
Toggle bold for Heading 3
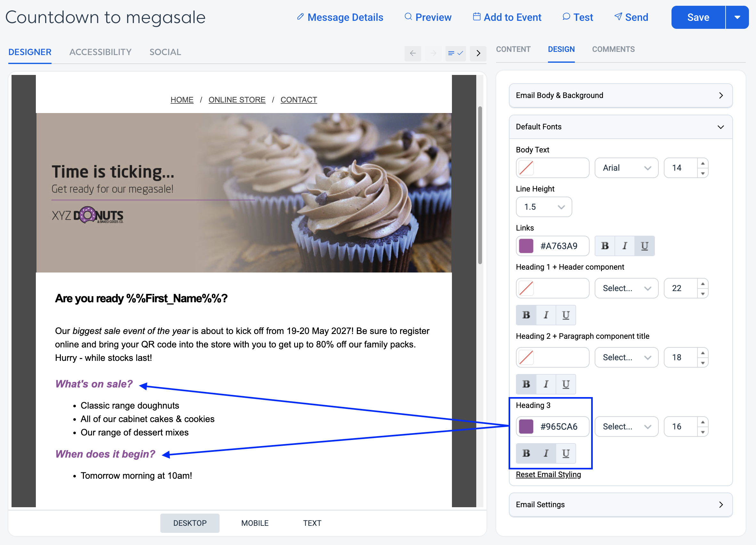click(526, 453)
